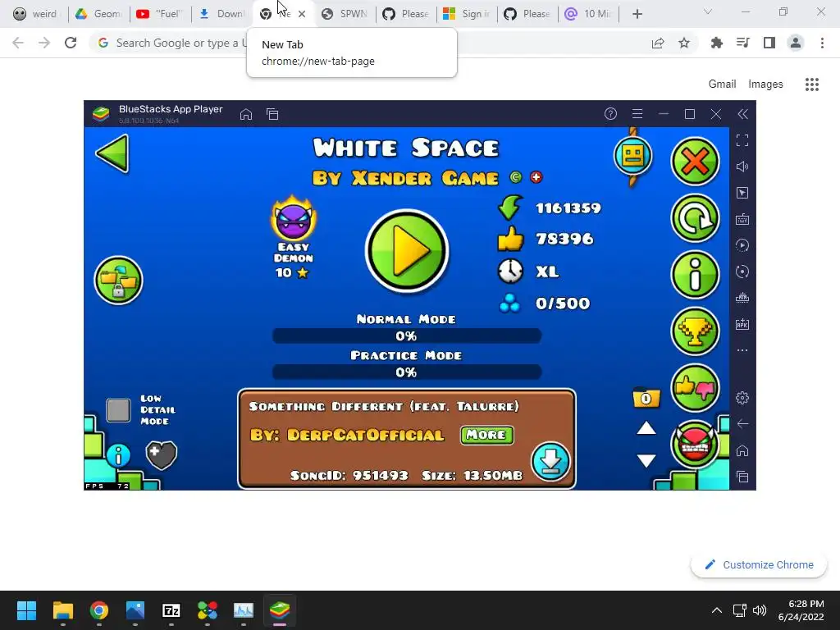Open Google apps grid
The height and width of the screenshot is (630, 840).
812,84
